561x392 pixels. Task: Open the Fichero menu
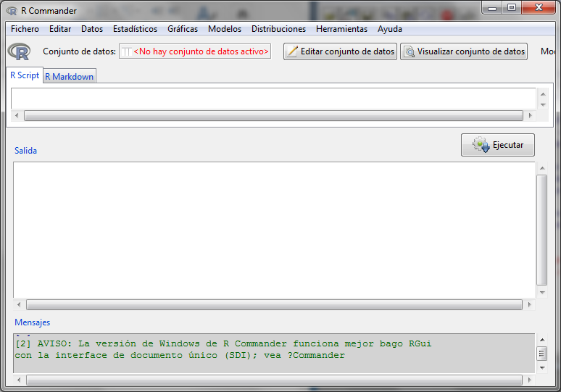[25, 29]
